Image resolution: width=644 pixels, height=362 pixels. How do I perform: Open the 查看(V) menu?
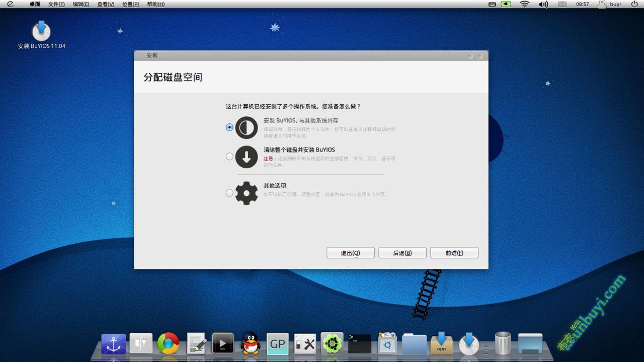[106, 4]
